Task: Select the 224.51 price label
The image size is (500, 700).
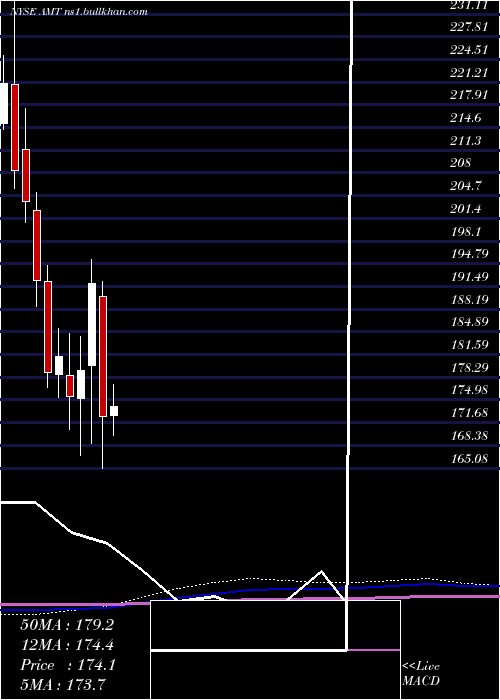Action: (469, 50)
